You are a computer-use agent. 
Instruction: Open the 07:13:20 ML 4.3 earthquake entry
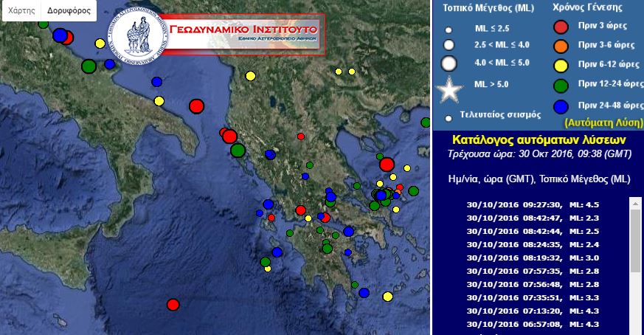point(533,311)
